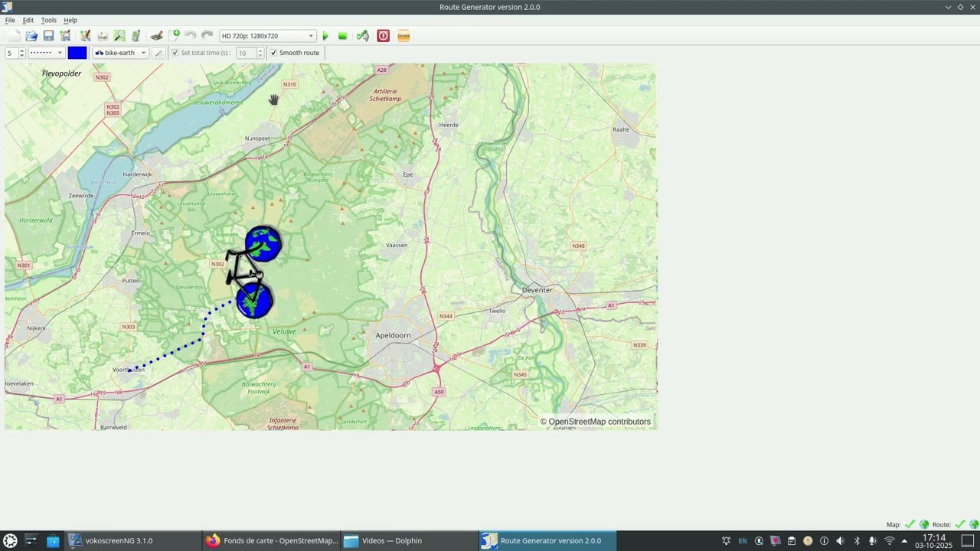Click the map-with-pencil import icon

point(85,36)
